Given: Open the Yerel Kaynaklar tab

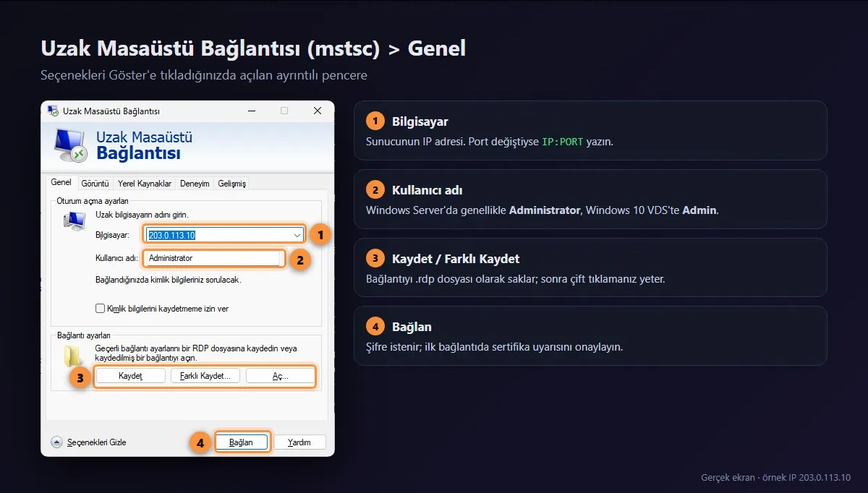Looking at the screenshot, I should 145,184.
